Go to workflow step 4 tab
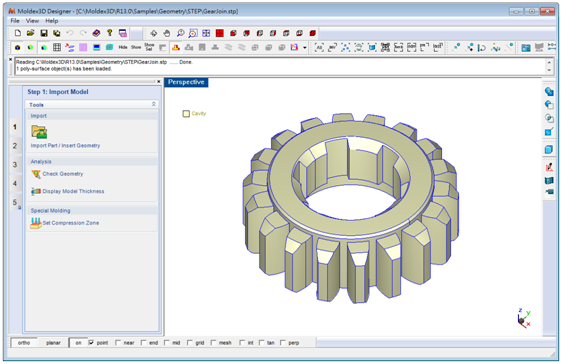Viewport: 562px width, 364px height. tap(15, 183)
